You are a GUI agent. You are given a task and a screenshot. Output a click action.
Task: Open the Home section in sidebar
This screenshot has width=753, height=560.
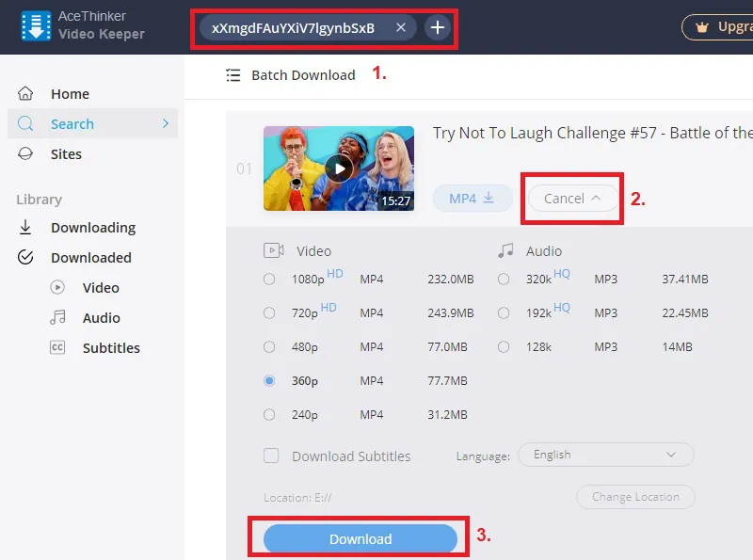tap(70, 93)
